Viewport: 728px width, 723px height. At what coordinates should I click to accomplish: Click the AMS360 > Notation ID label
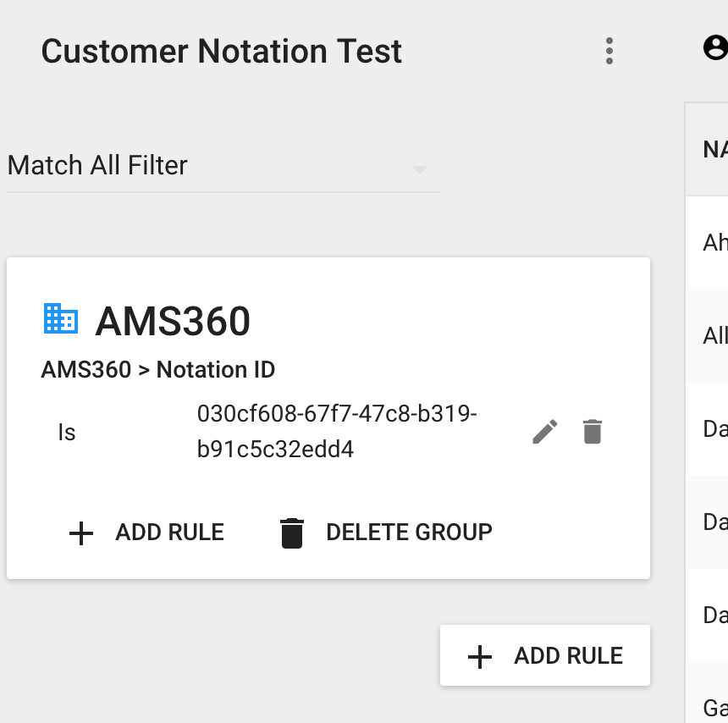pyautogui.click(x=157, y=370)
